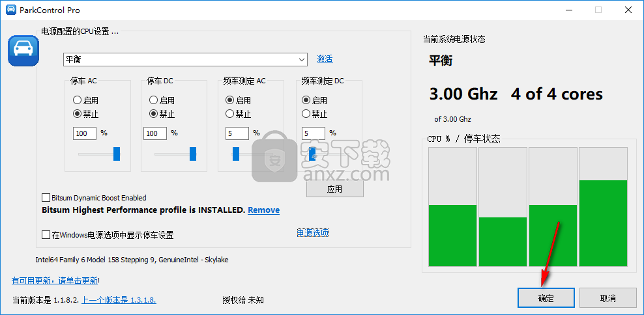This screenshot has width=644, height=315.
Task: Click the CPU % / 停车状态 label
Action: 463,139
